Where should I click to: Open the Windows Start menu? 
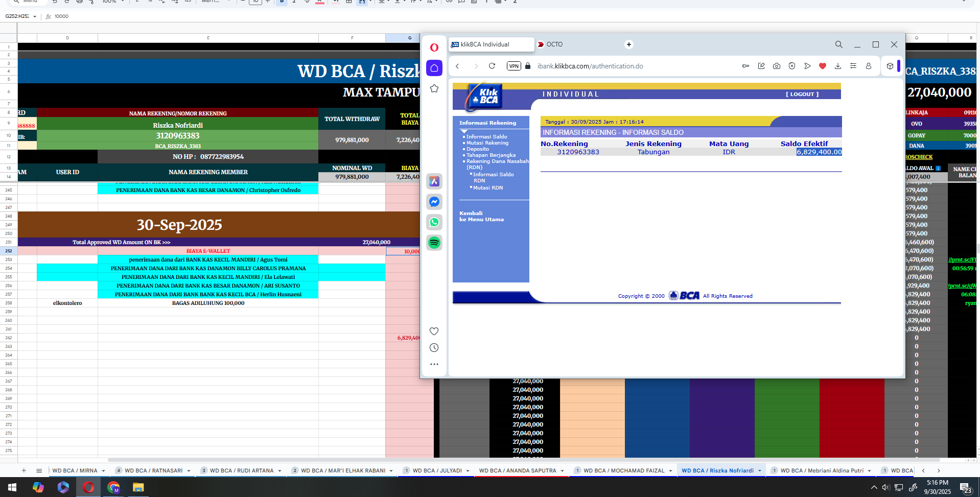12,487
